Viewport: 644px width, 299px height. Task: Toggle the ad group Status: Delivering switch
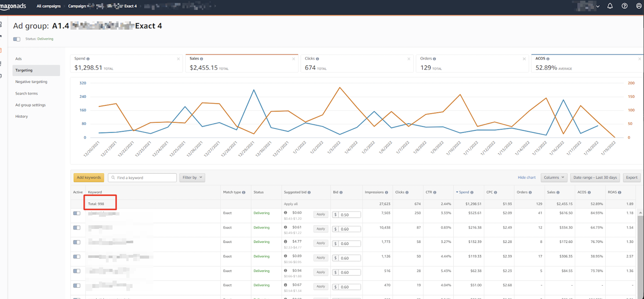point(17,39)
